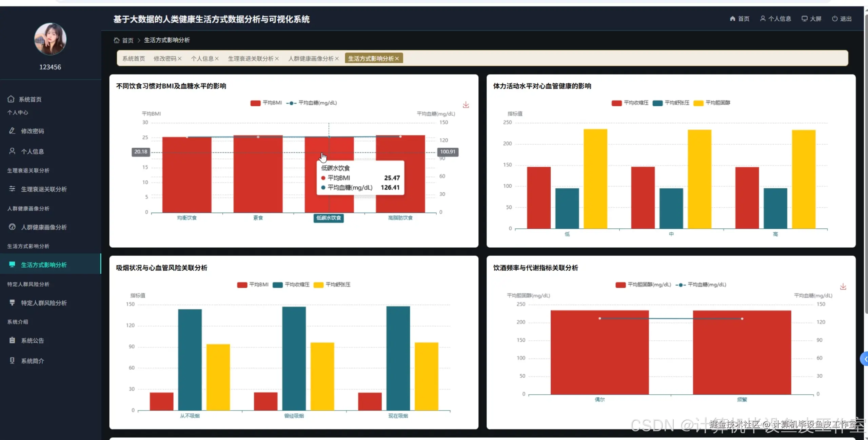Viewport: 868px width, 440px height.
Task: Open 修改密码 in the sidebar
Action: (32, 131)
